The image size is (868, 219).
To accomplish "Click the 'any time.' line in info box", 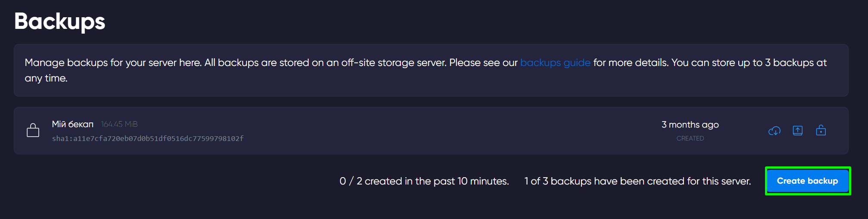I will [x=46, y=78].
